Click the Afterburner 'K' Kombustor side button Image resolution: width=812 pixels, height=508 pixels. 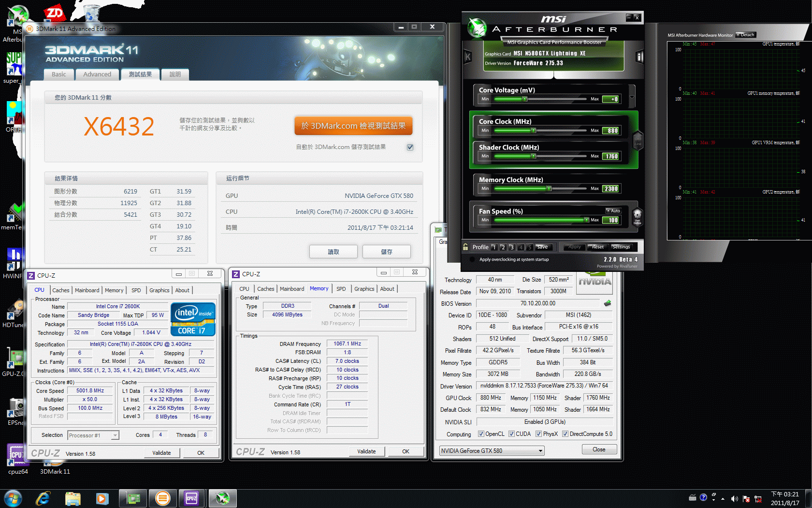click(468, 57)
